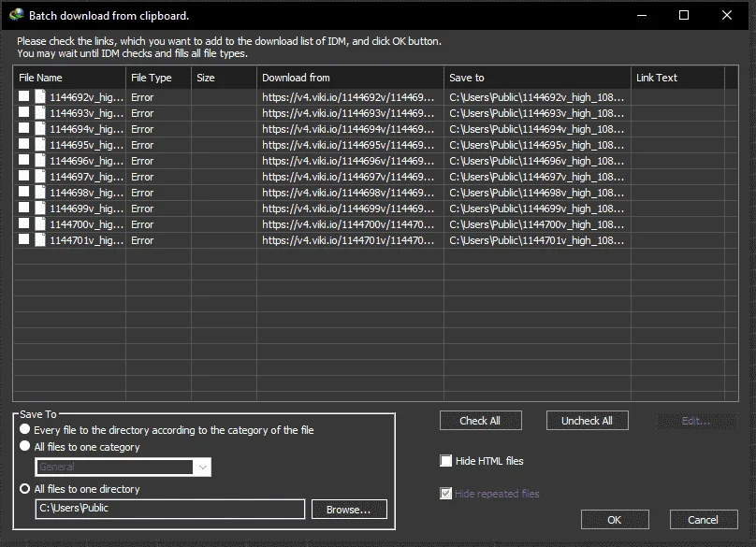Screen dimensions: 756x547
Task: Click the file icon of 1144700v_high row
Action: 40,224
